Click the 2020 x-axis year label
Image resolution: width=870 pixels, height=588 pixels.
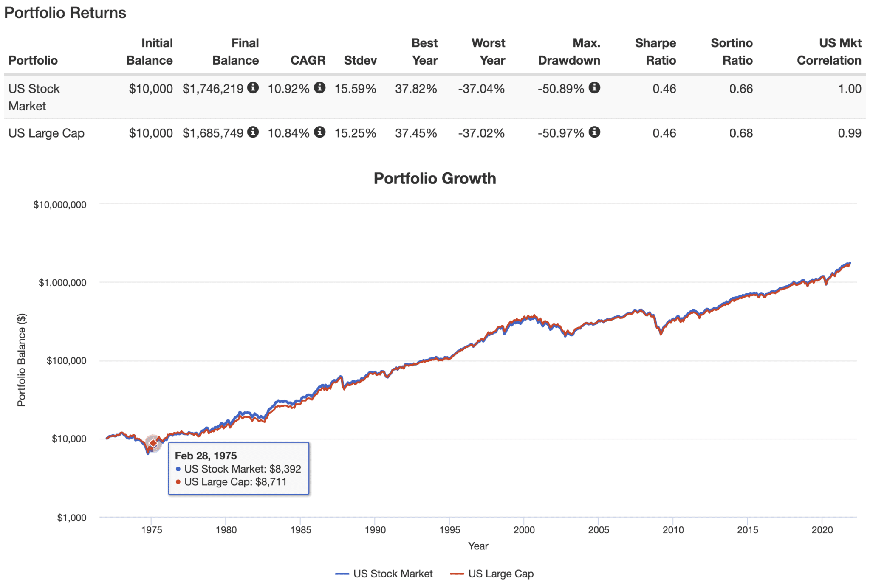(x=822, y=530)
